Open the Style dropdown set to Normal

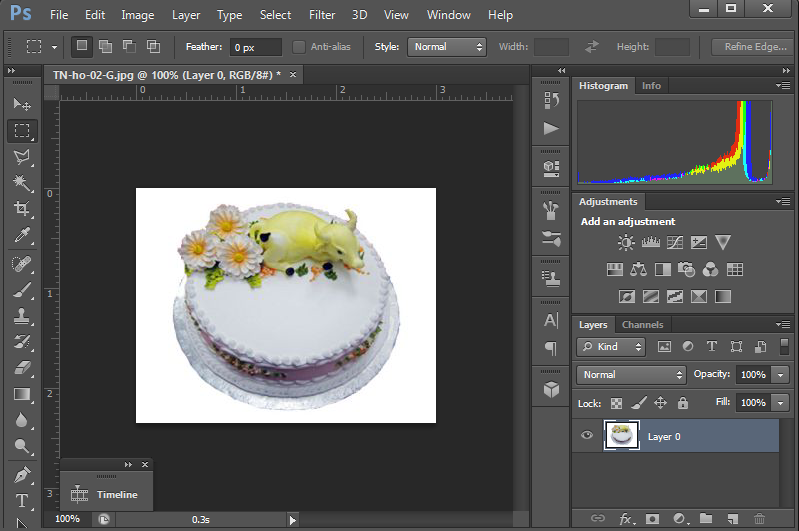(446, 47)
